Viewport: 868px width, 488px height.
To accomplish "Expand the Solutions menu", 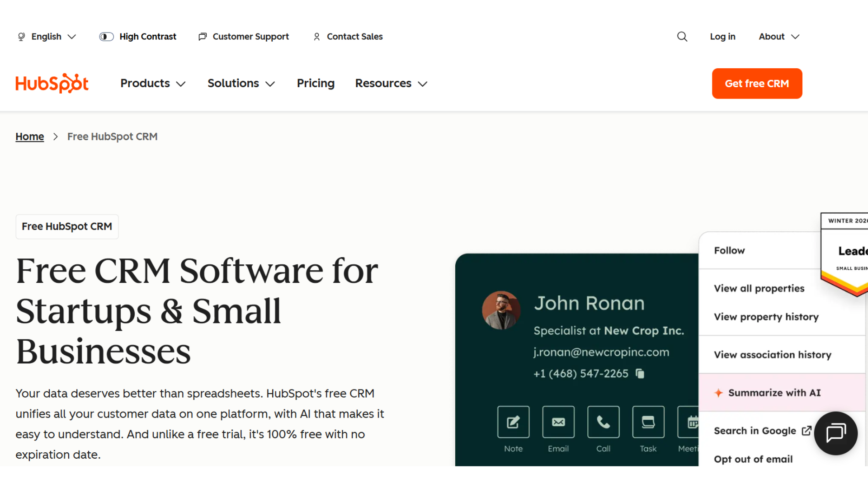I will 241,84.
